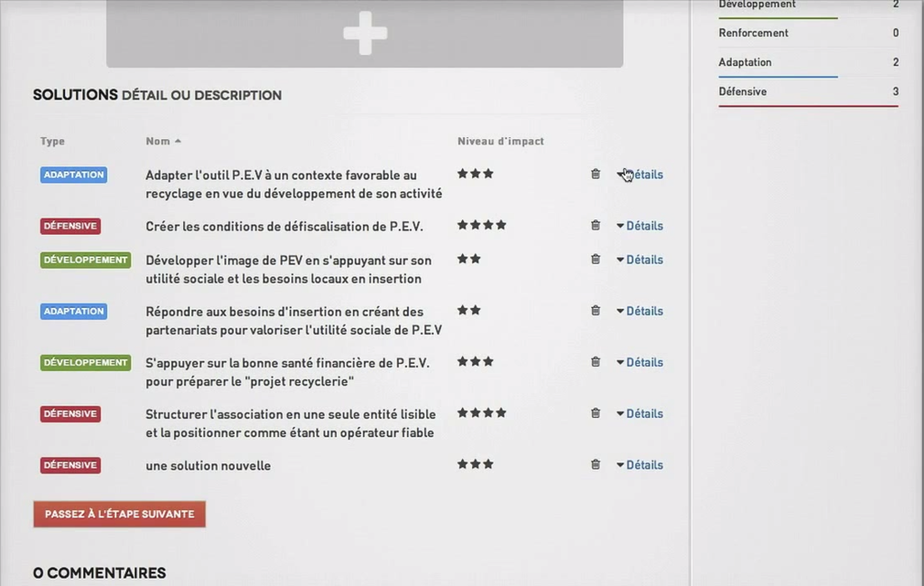Trash the 'Développer l'image de PEV' row
This screenshot has height=586, width=924.
(596, 259)
